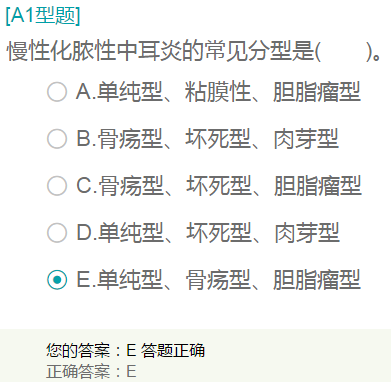
Task: Click the question stem about 慢性化脓性中耳炎
Action: coord(193,51)
